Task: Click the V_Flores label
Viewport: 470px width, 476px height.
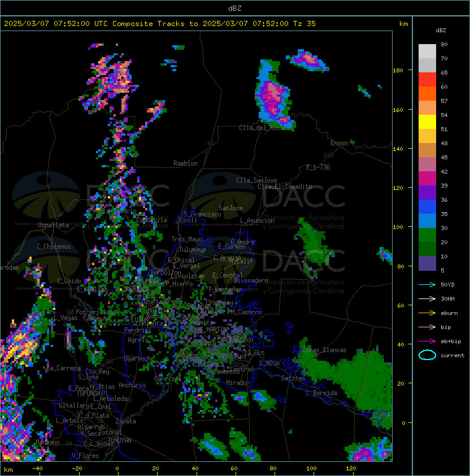Action: click(85, 456)
